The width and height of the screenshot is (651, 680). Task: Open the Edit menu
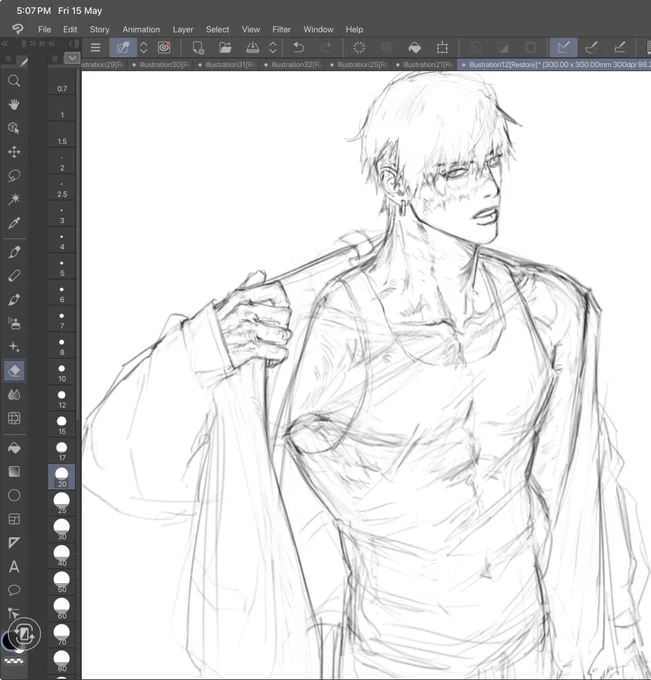pos(70,29)
